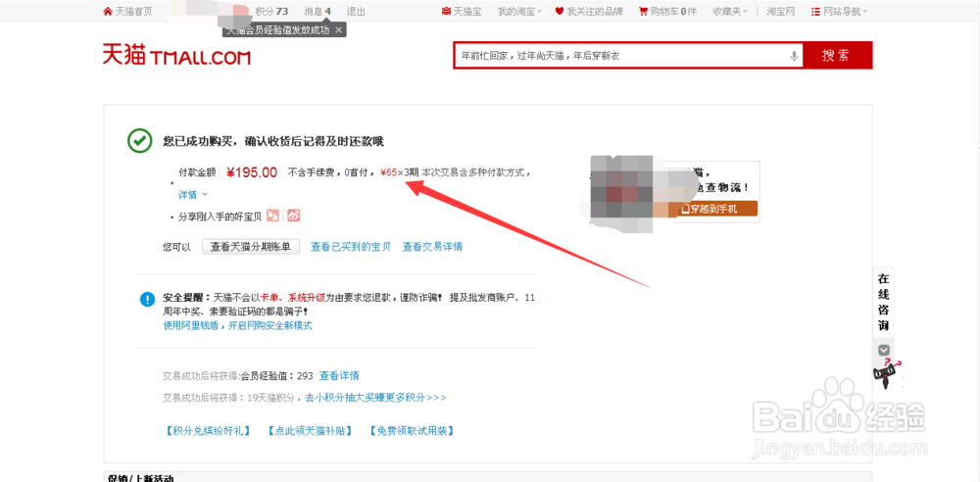Share the purchase to Weibo icon
Screen dimensions: 980x482
(x=294, y=216)
